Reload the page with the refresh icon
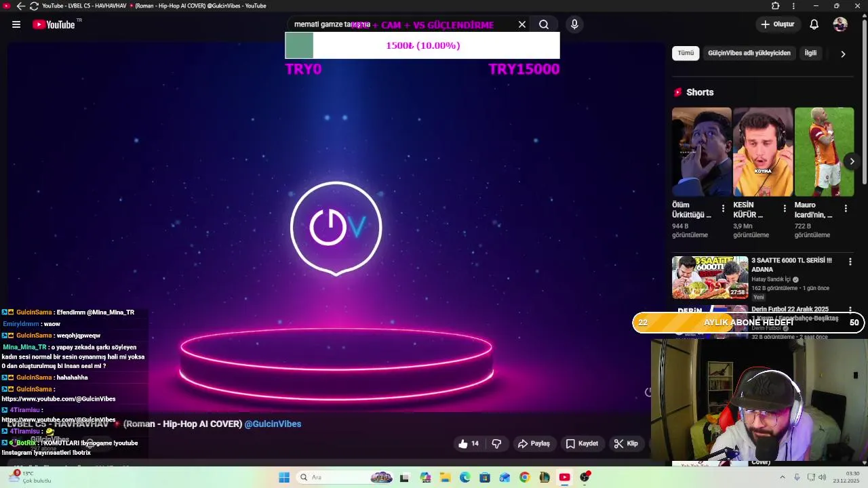Viewport: 868px width, 488px height. (x=34, y=6)
